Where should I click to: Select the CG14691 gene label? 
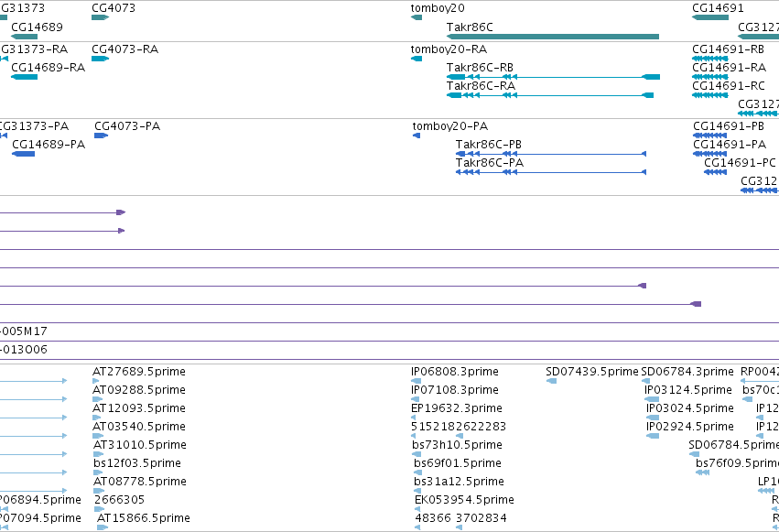pyautogui.click(x=718, y=8)
